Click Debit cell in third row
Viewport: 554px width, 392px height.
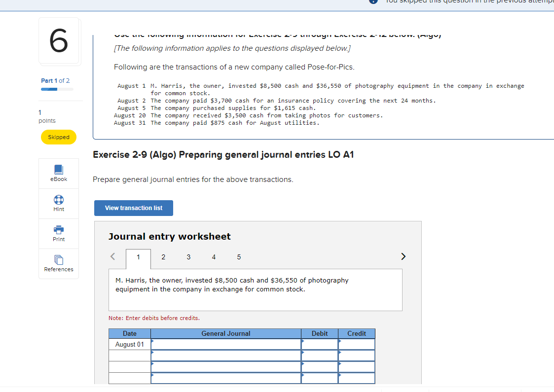320,367
